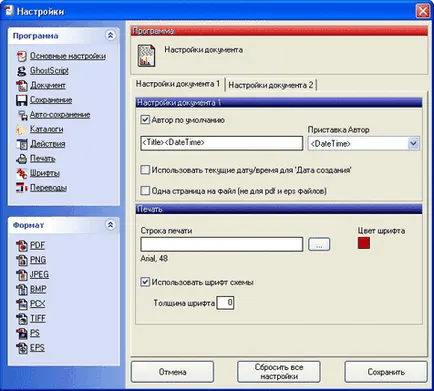
Task: Open the Сохранение link
Action: click(x=51, y=100)
